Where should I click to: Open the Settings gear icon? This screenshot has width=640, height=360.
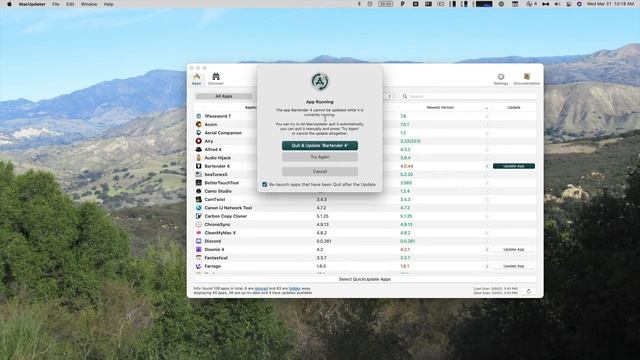(x=501, y=79)
